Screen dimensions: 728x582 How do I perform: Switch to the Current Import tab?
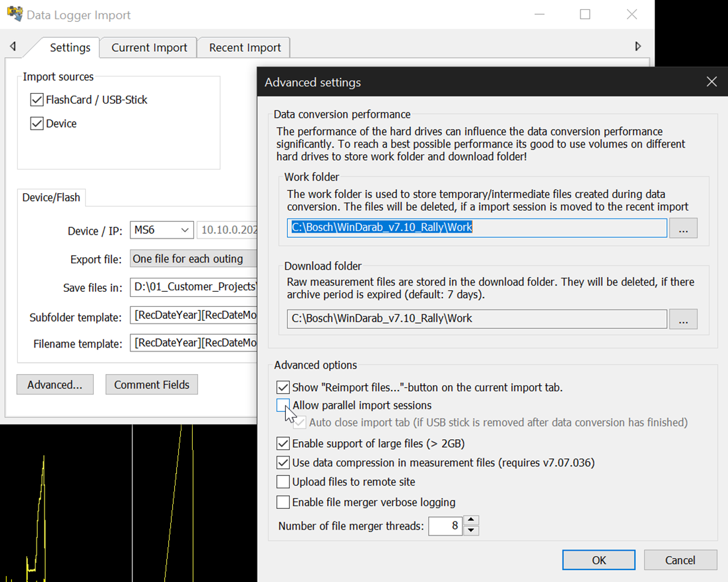coord(149,47)
